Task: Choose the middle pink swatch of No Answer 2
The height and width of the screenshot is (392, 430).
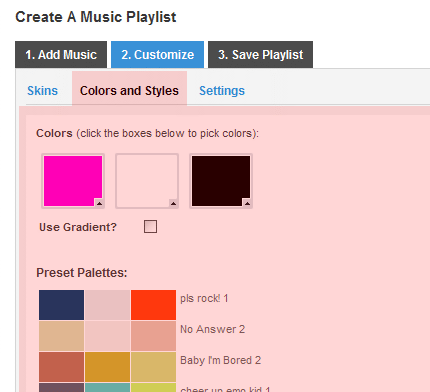Action: pos(107,336)
